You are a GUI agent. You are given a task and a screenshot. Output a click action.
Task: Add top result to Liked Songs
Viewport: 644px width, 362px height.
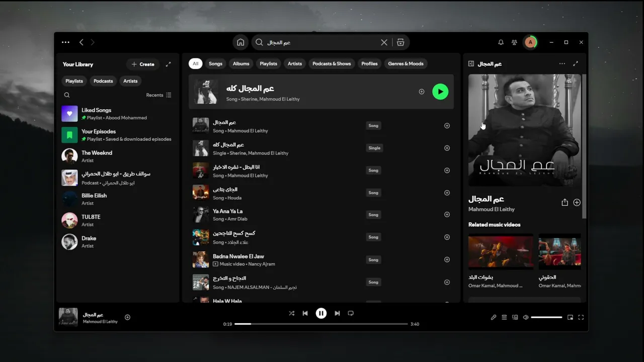point(422,92)
